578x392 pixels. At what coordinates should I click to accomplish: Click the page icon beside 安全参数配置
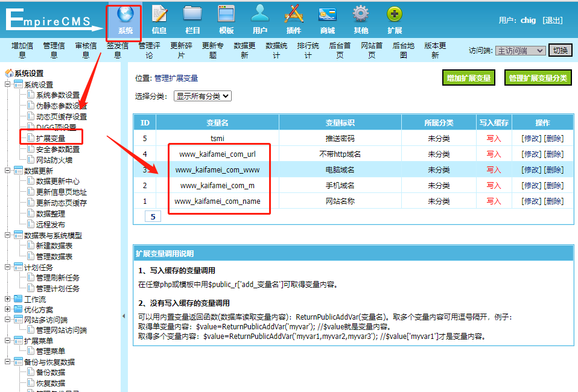(x=31, y=149)
